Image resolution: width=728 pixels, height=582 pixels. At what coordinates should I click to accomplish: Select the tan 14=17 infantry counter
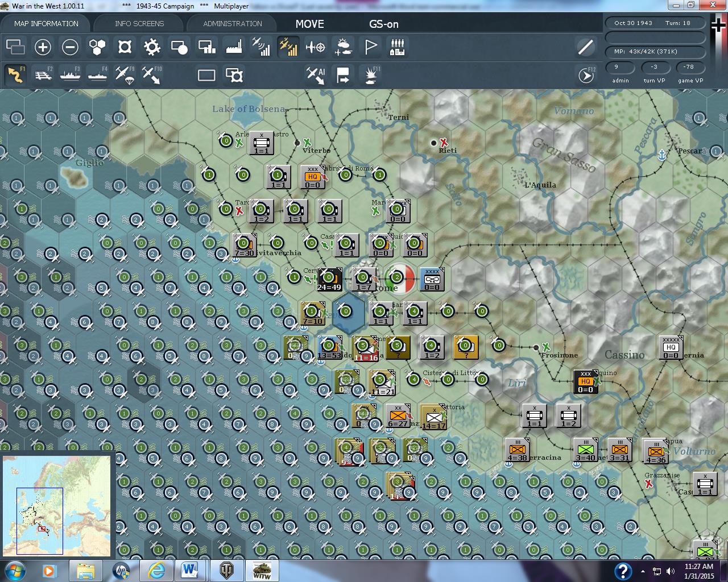434,417
